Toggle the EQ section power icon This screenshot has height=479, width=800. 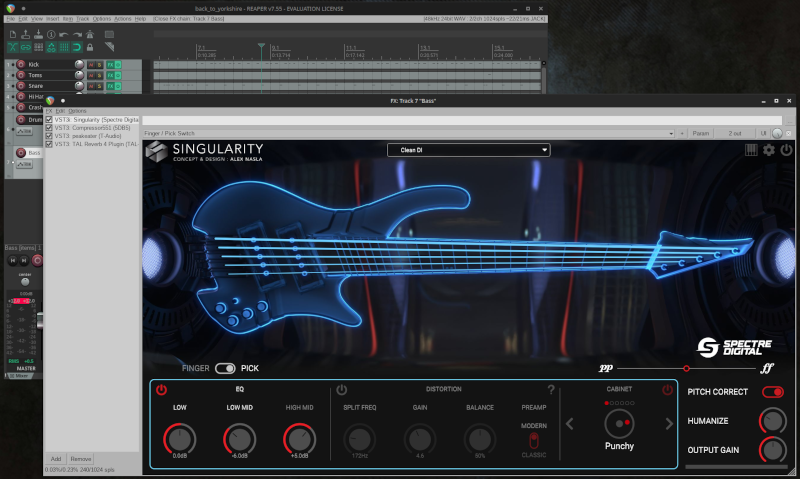pyautogui.click(x=161, y=389)
